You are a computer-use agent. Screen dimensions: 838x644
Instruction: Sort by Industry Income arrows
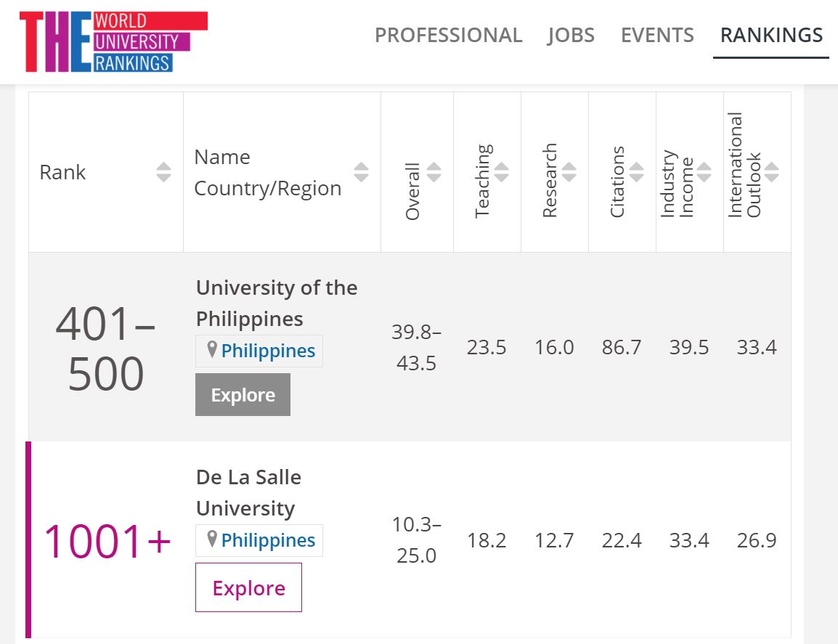(704, 172)
